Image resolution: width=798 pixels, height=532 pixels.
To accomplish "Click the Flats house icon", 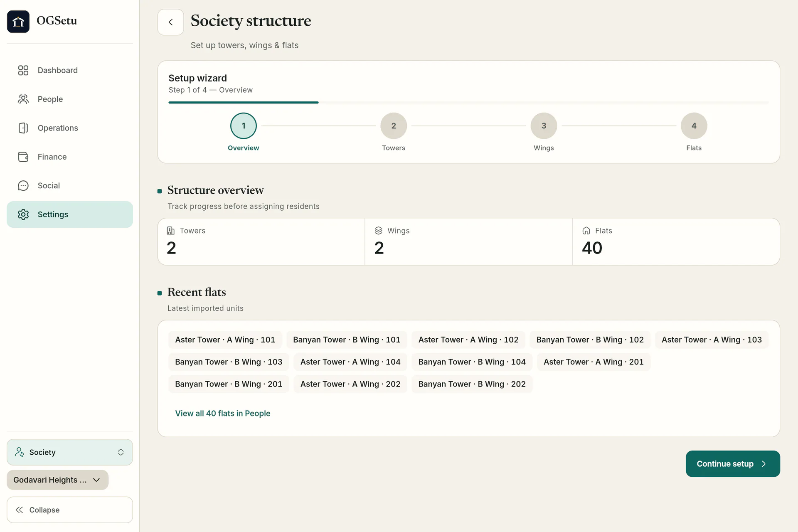I will (586, 231).
